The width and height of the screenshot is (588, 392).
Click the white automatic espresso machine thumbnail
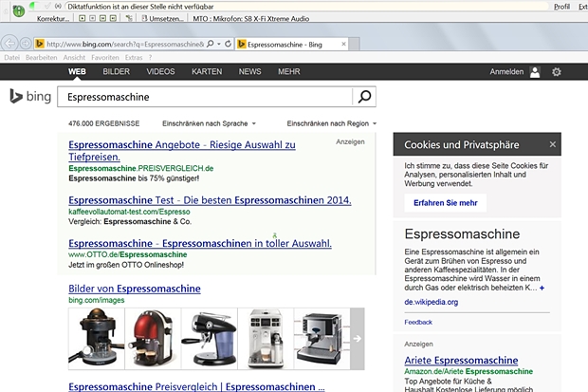266,339
